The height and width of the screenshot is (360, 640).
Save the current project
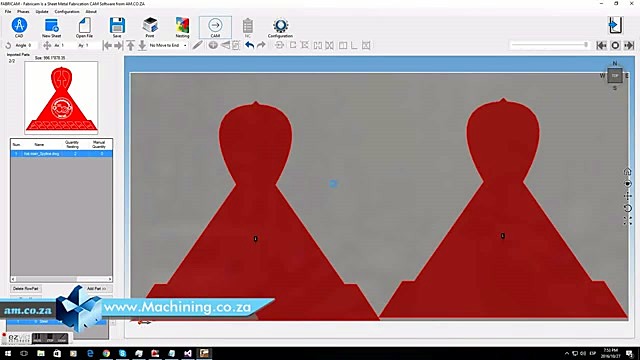[x=117, y=28]
